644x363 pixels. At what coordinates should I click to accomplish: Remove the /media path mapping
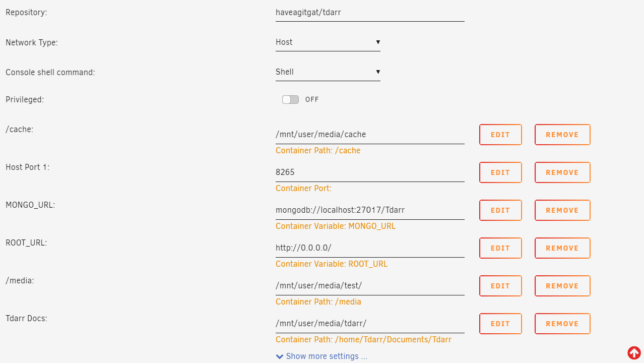coord(562,286)
